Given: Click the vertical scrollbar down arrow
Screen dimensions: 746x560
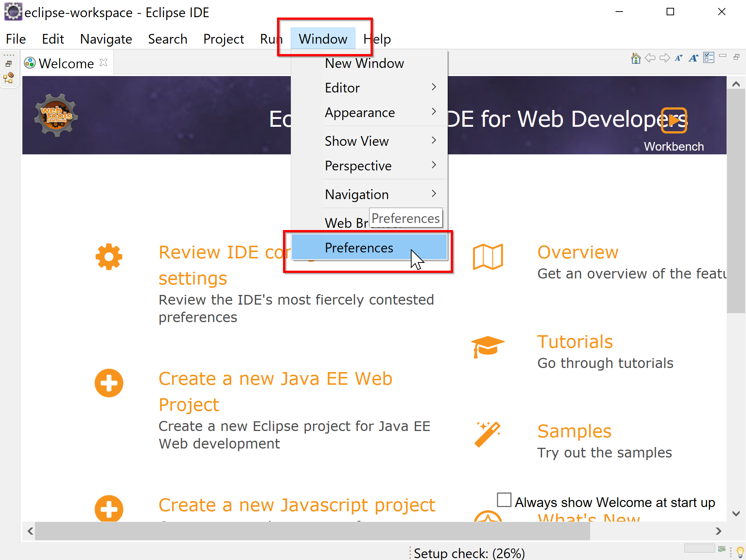Looking at the screenshot, I should (736, 513).
